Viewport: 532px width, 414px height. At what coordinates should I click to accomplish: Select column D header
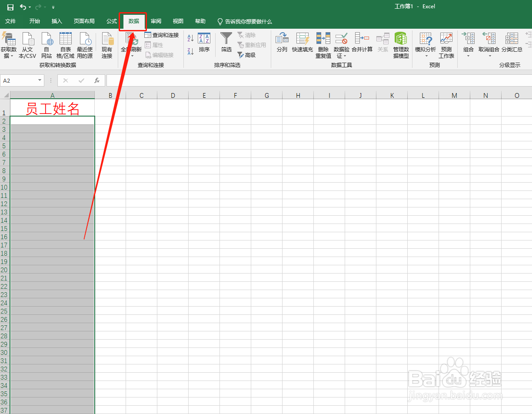[x=173, y=95]
